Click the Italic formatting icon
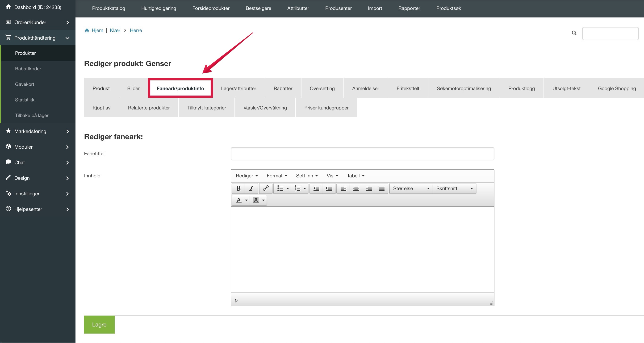 pyautogui.click(x=251, y=188)
